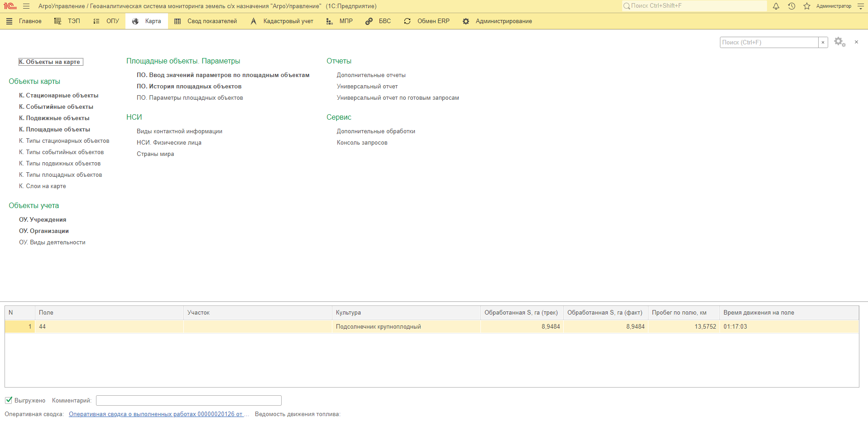868x422 pixels.
Task: Focus the section Поиск (Ctrl+F) field
Action: pyautogui.click(x=769, y=42)
